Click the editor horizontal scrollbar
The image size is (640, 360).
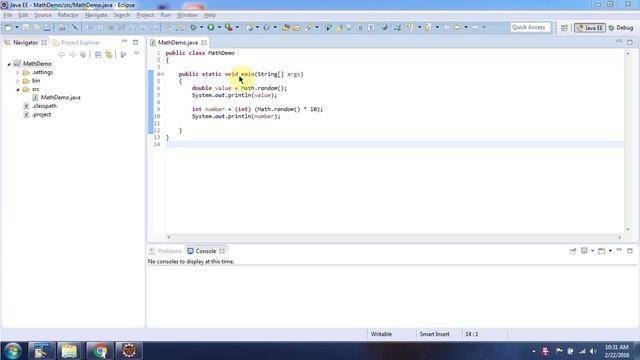click(x=394, y=237)
